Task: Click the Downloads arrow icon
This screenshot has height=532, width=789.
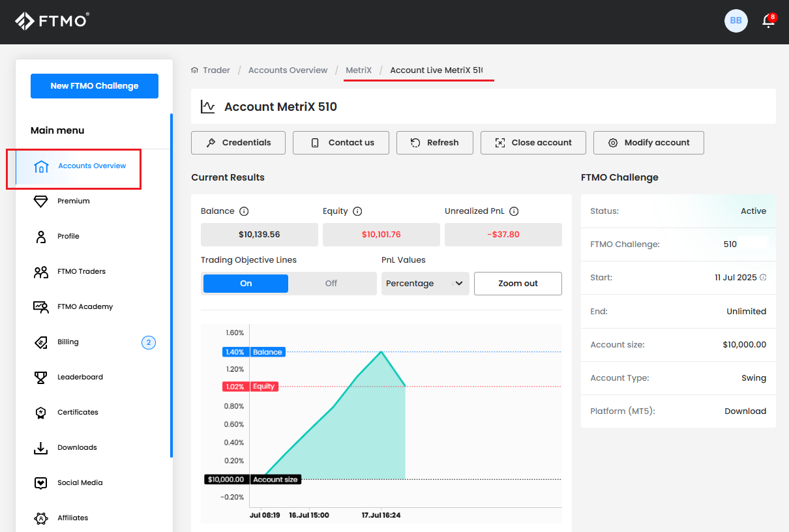Action: 41,448
